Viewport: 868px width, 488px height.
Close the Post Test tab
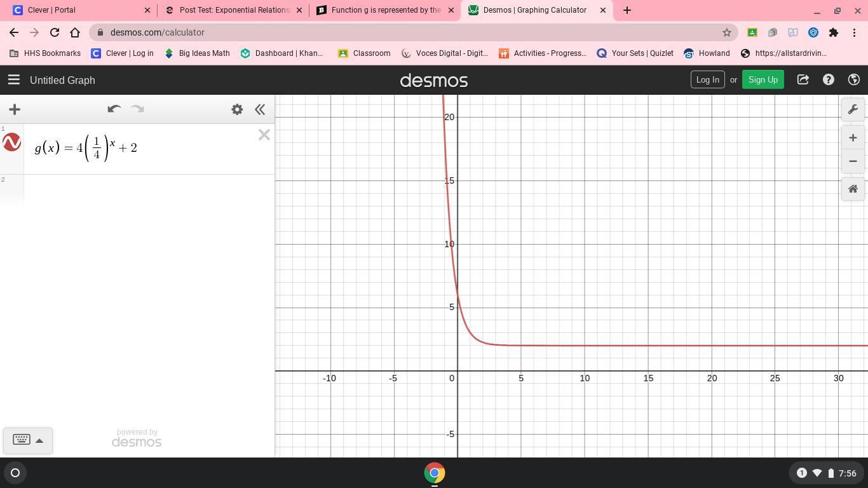tap(299, 10)
